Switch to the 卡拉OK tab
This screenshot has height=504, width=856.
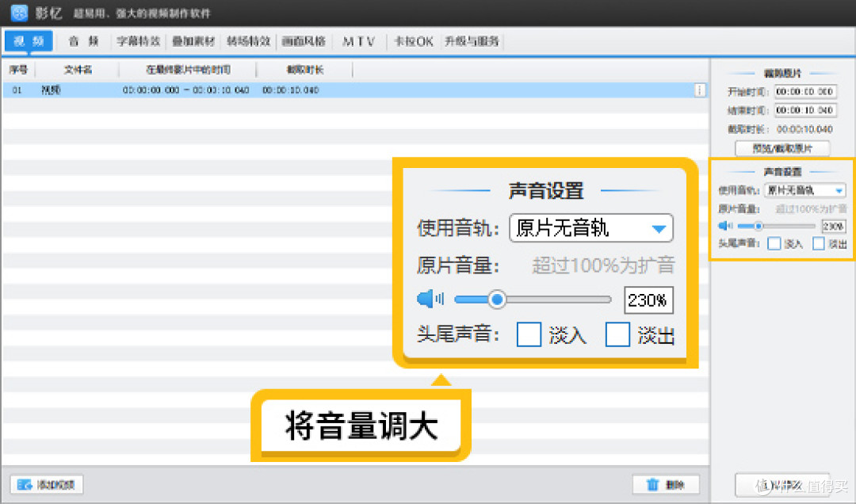coord(413,41)
